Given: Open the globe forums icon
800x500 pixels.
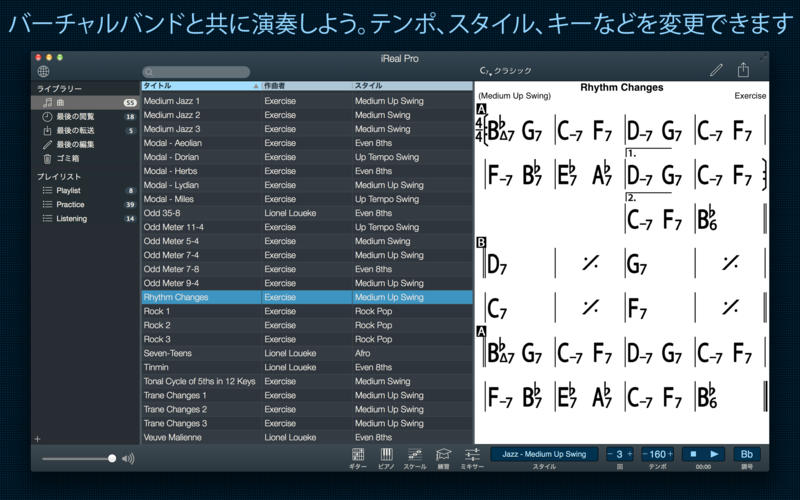Looking at the screenshot, I should click(x=43, y=71).
